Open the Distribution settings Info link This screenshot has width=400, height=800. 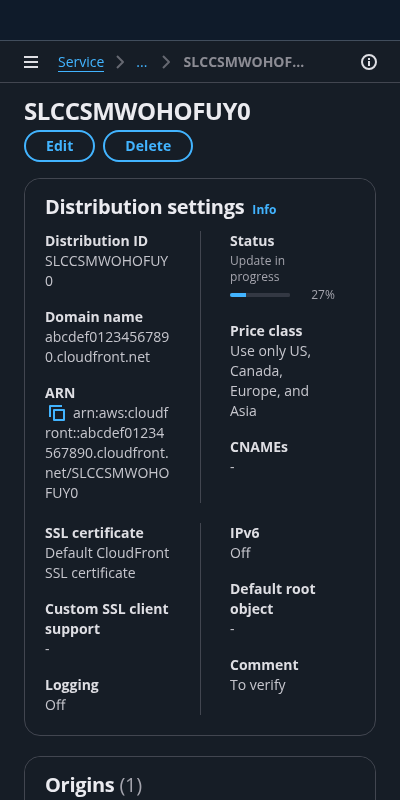(264, 210)
